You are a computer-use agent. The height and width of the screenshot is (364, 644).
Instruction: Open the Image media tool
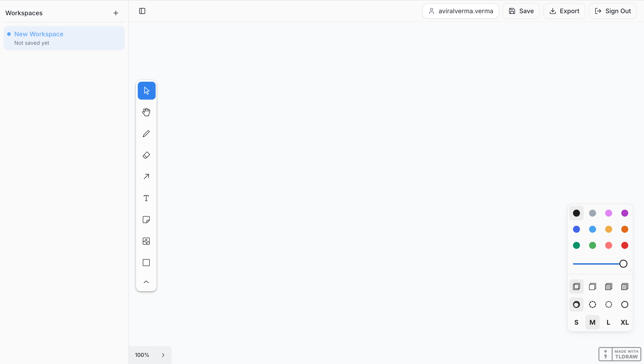pyautogui.click(x=146, y=241)
